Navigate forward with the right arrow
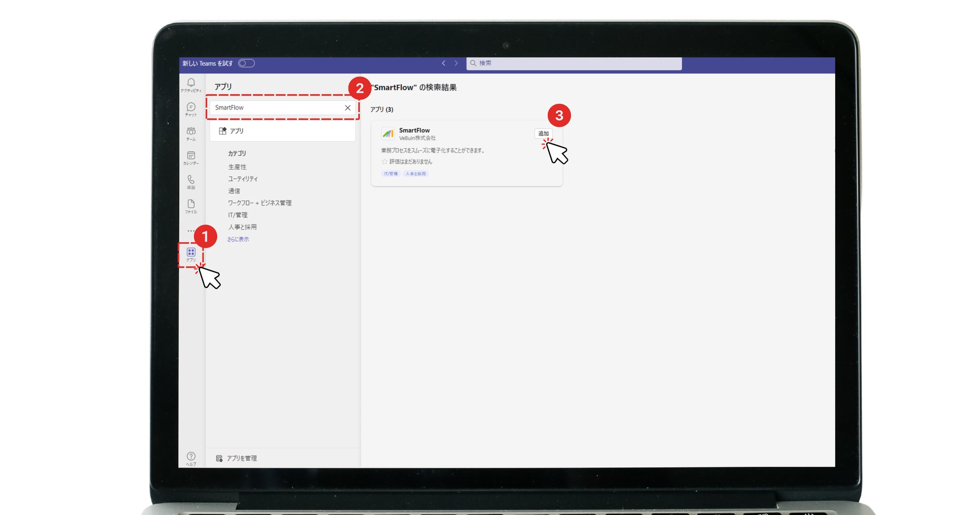The width and height of the screenshot is (980, 515). (456, 63)
